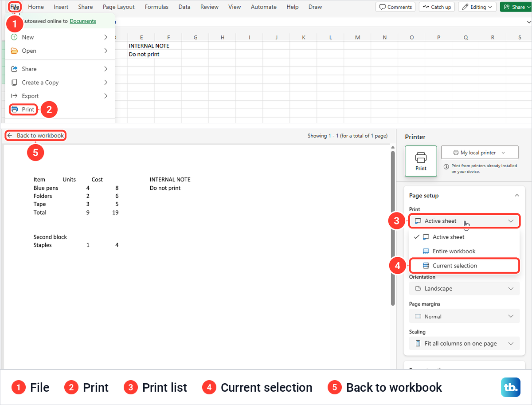Open the Editing mode dropdown
The height and width of the screenshot is (405, 532).
pos(477,7)
